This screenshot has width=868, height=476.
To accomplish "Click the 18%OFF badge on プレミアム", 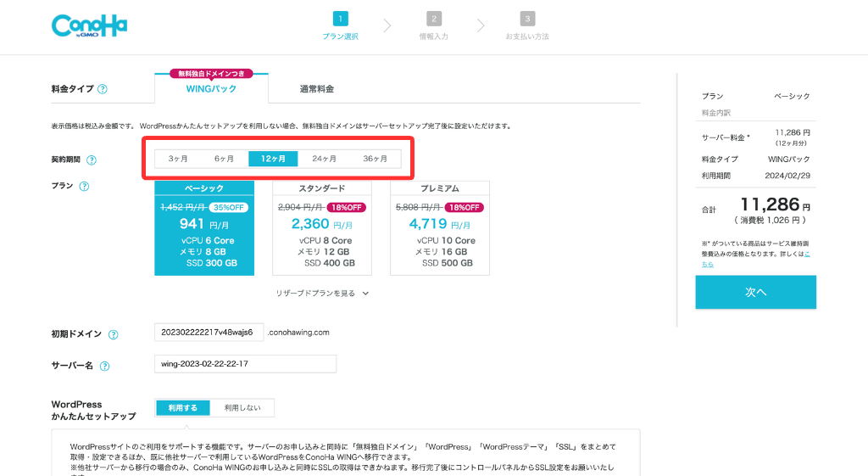I will (x=465, y=207).
